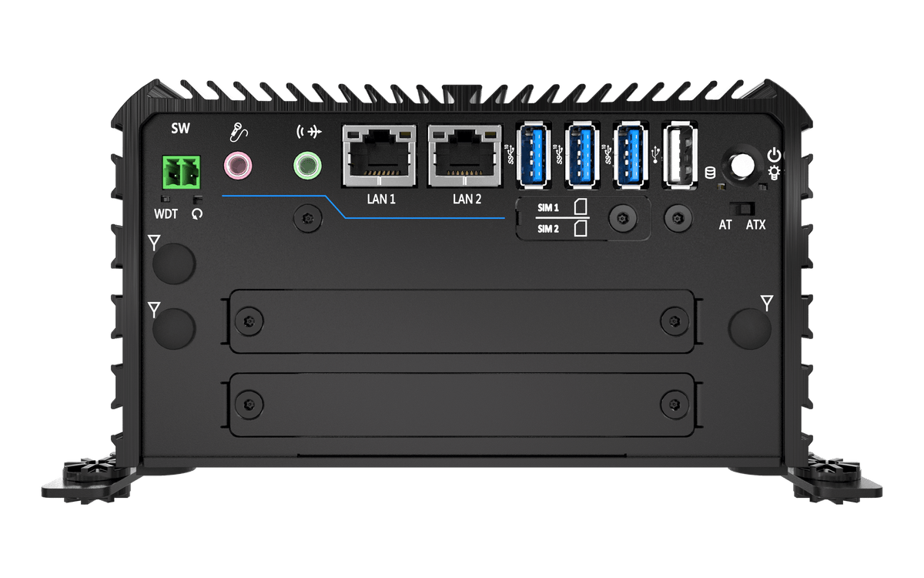Select the lower expansion slot cover
Image resolution: width=924 pixels, height=578 pixels.
461,405
